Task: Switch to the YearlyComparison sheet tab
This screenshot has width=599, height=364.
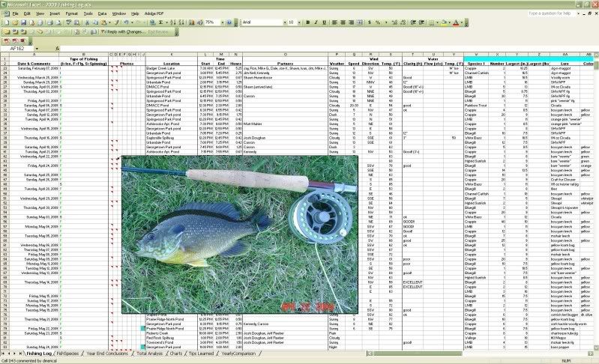Action: click(238, 354)
